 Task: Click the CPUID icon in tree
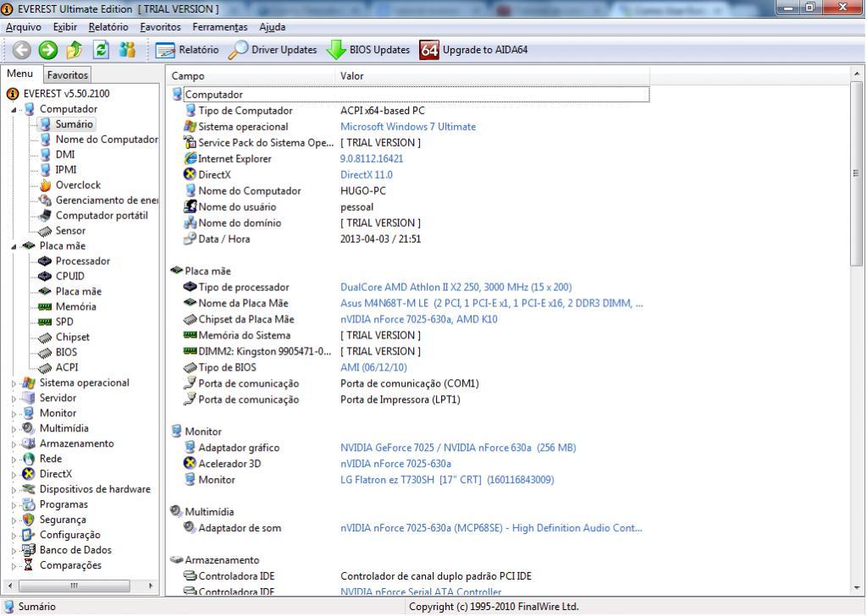(x=46, y=276)
